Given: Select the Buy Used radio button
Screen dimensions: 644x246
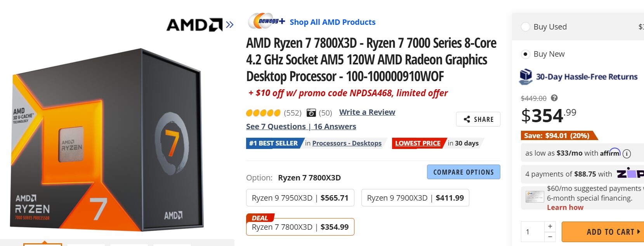Looking at the screenshot, I should [526, 27].
